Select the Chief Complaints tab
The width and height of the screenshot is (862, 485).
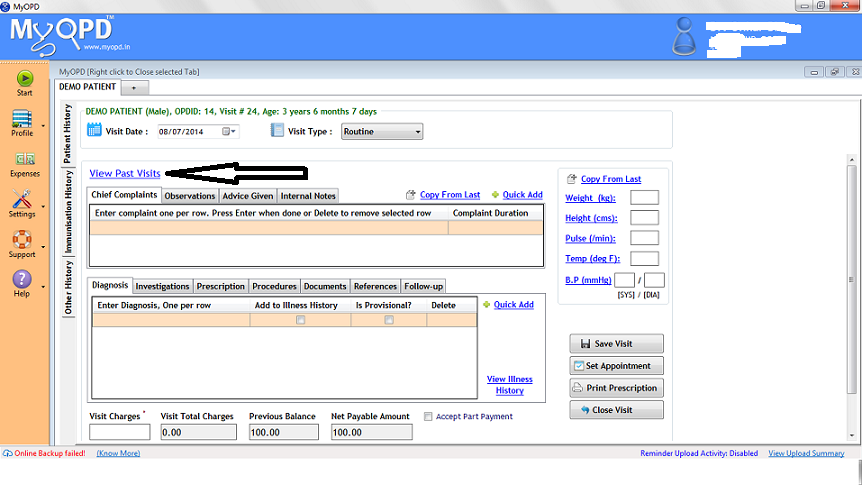click(x=124, y=195)
